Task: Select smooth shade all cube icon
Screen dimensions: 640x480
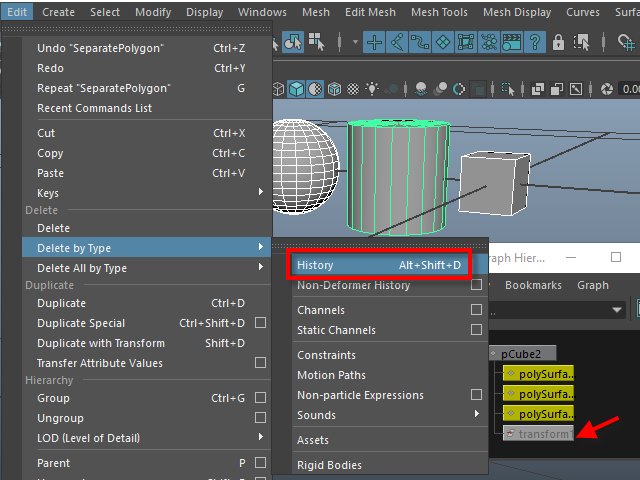Action: 296,89
